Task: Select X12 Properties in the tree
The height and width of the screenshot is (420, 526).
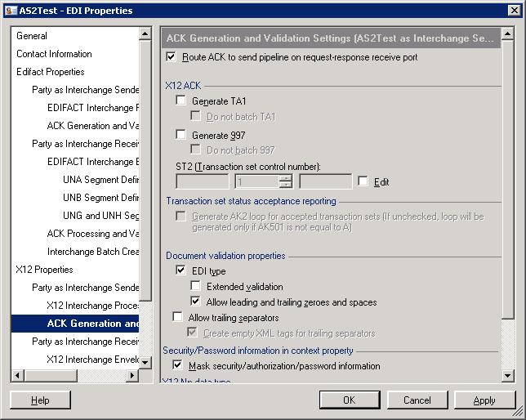Action: [x=44, y=270]
